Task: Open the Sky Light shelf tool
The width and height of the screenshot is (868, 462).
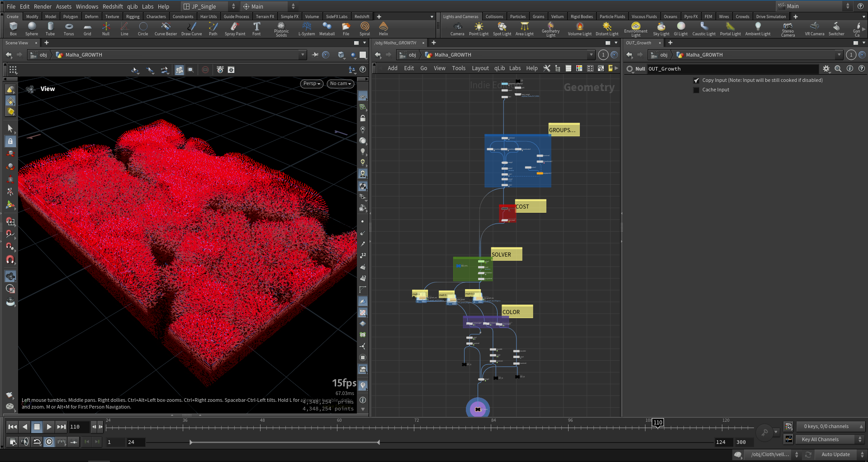Action: tap(661, 28)
